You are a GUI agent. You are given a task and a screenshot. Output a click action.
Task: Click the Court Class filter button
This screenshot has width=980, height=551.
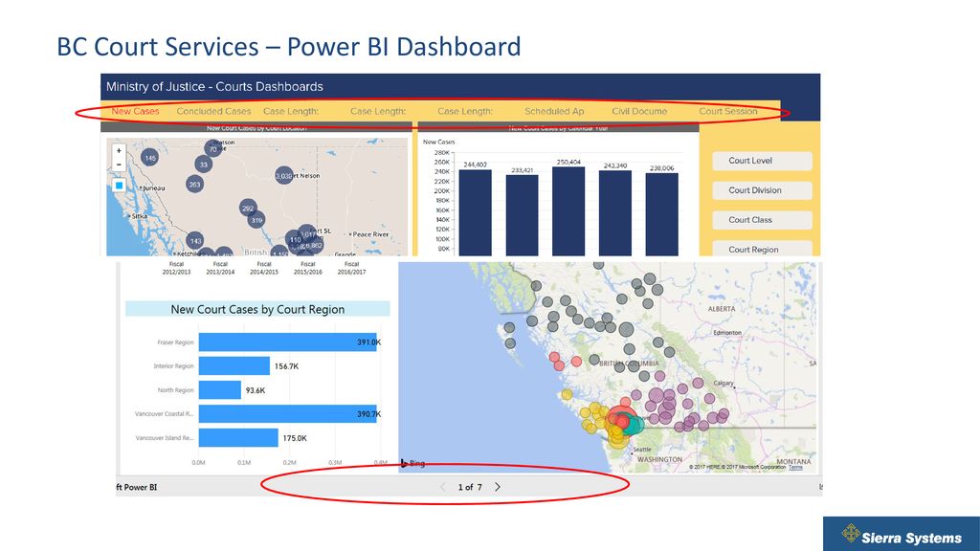tap(763, 220)
